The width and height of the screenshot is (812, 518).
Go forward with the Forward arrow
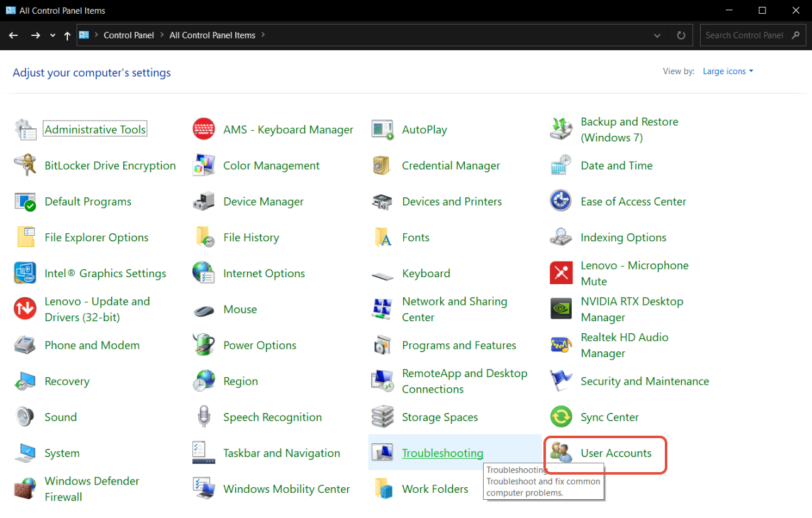pyautogui.click(x=35, y=35)
